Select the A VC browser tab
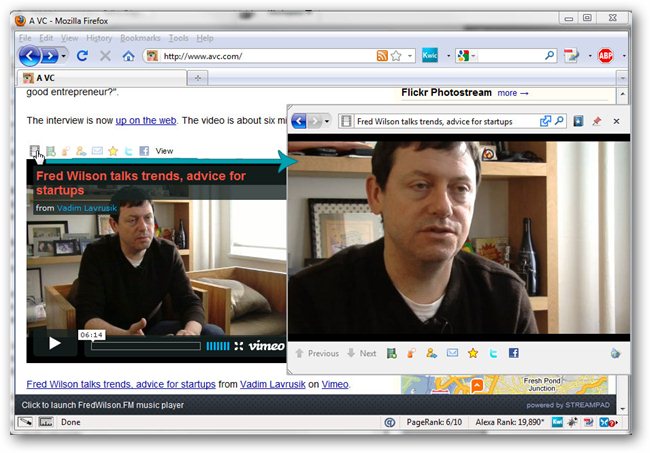This screenshot has width=650, height=453. click(x=102, y=78)
